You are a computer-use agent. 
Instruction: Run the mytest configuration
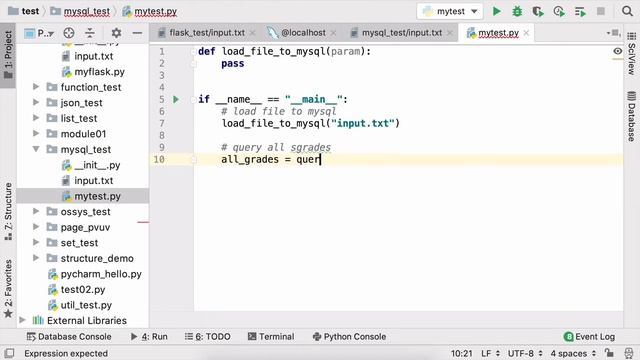coord(496,11)
